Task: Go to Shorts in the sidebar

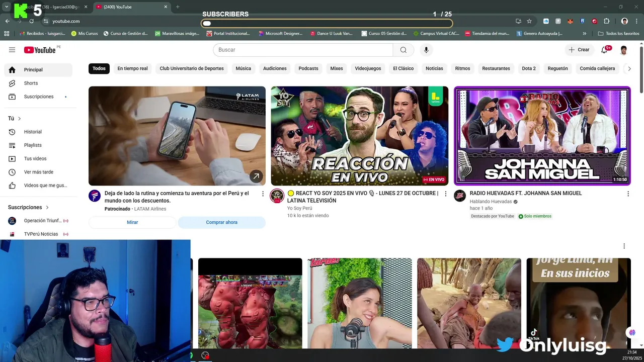Action: coord(38,83)
